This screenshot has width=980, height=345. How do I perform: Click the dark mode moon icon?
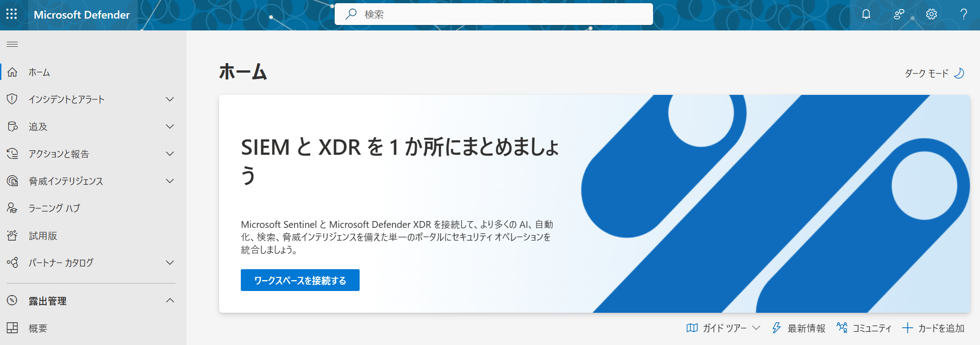pos(959,73)
